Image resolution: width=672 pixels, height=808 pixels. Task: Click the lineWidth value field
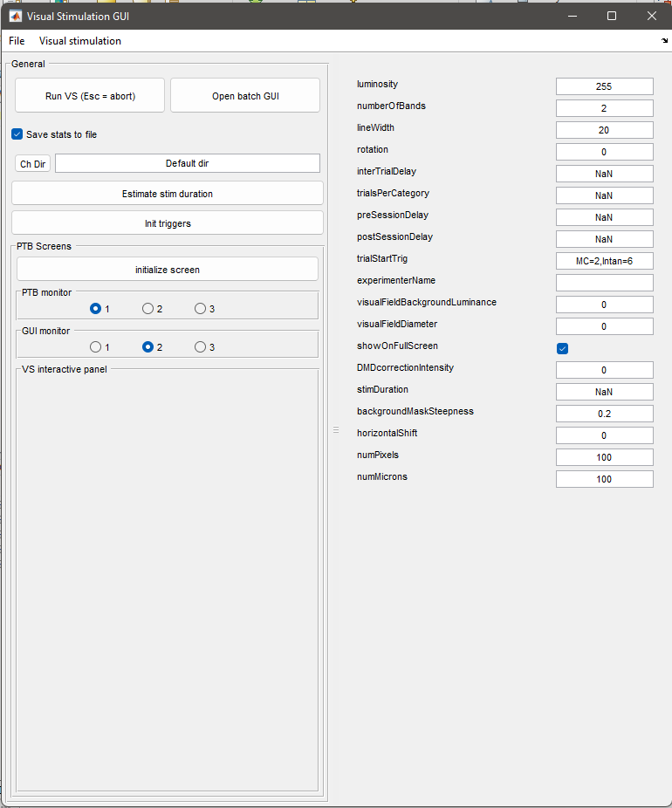pos(605,130)
